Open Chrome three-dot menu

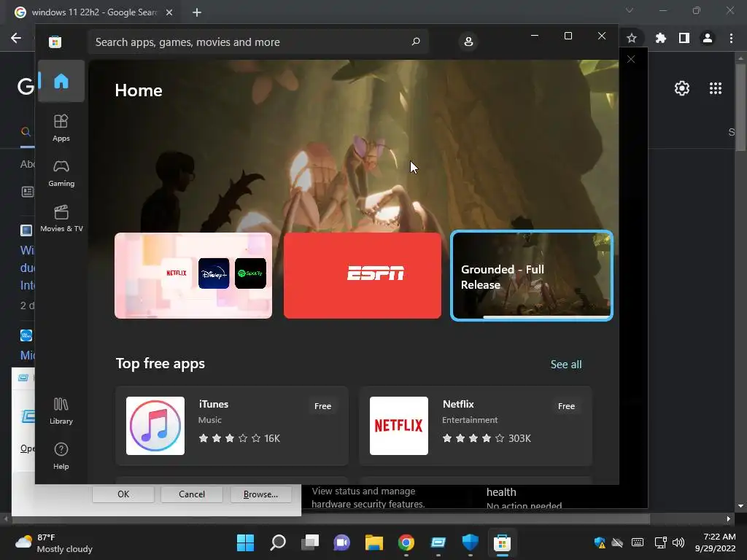[731, 38]
